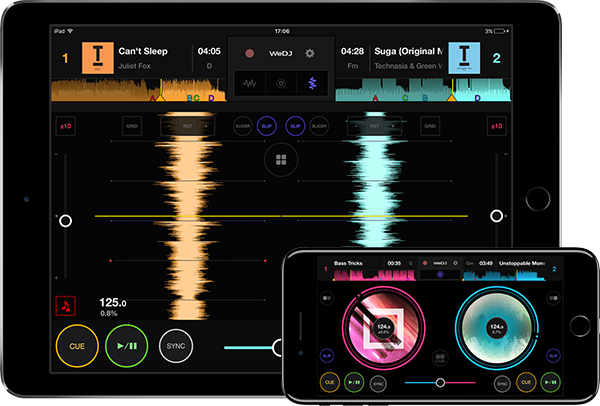600x406 pixels.
Task: Open right deck panel switch icon on iPhone
Action: tap(553, 298)
